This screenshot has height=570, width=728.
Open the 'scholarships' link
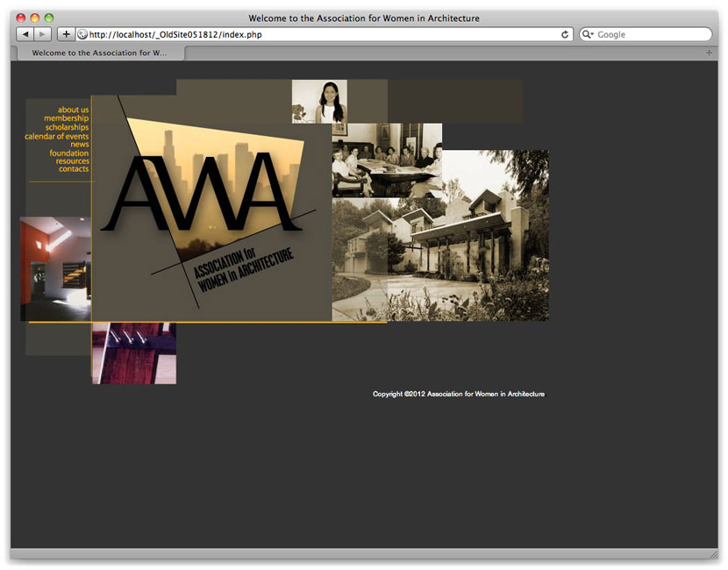[67, 127]
